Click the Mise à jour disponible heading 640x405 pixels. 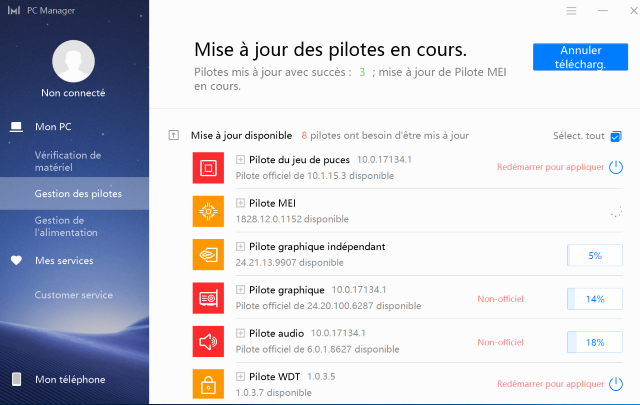(241, 136)
